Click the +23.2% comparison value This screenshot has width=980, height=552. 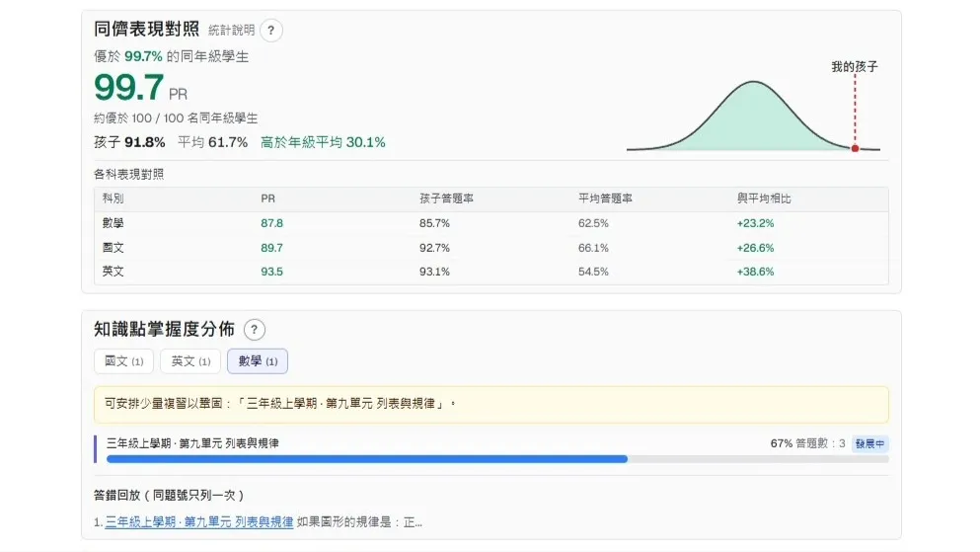click(x=755, y=223)
